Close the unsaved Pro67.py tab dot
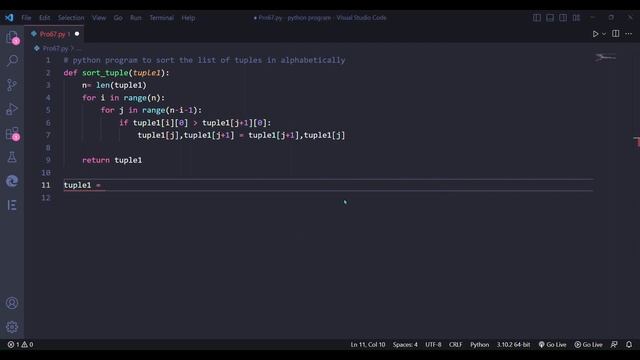Screen dimensions: 640x360 click(77, 34)
